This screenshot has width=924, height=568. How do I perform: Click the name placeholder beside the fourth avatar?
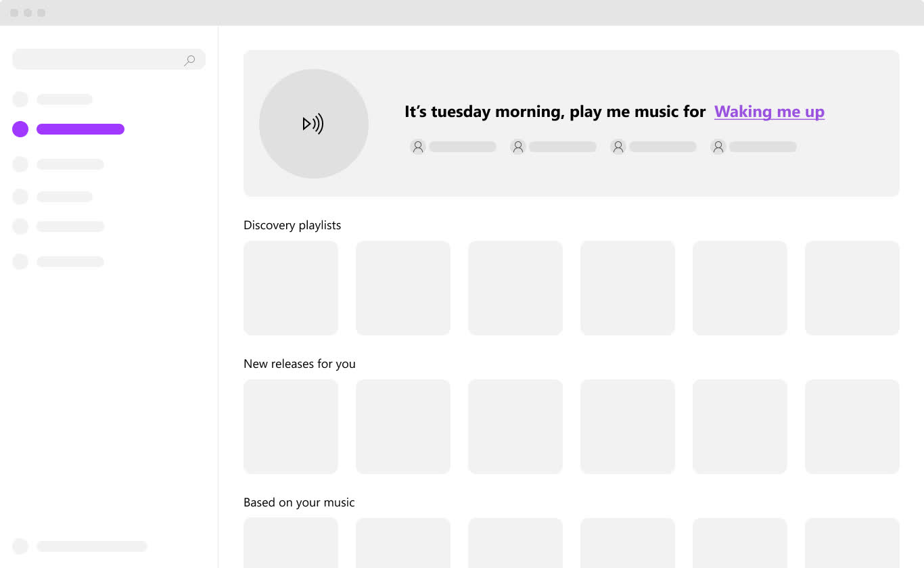point(763,147)
